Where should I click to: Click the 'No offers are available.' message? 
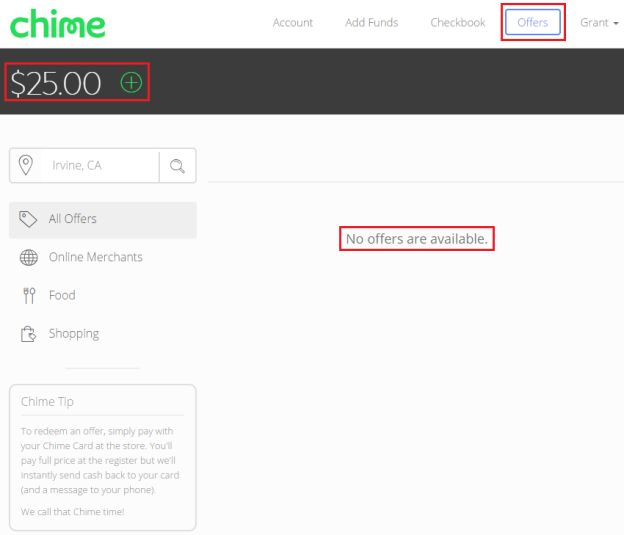coord(417,239)
